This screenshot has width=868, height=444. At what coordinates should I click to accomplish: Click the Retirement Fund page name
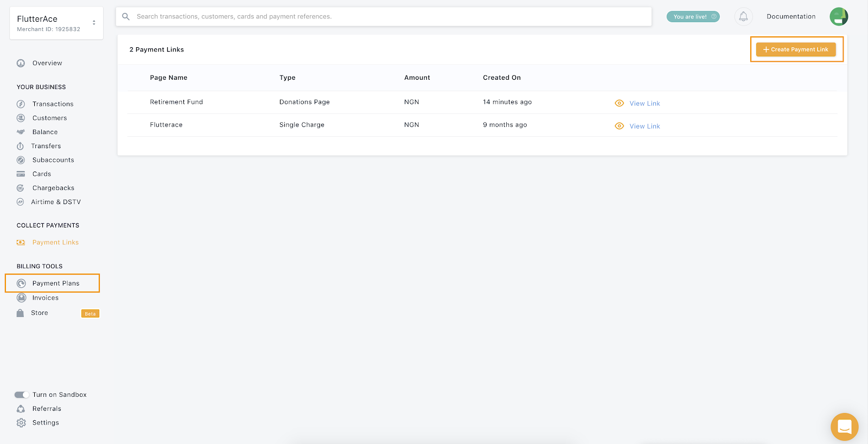[176, 102]
